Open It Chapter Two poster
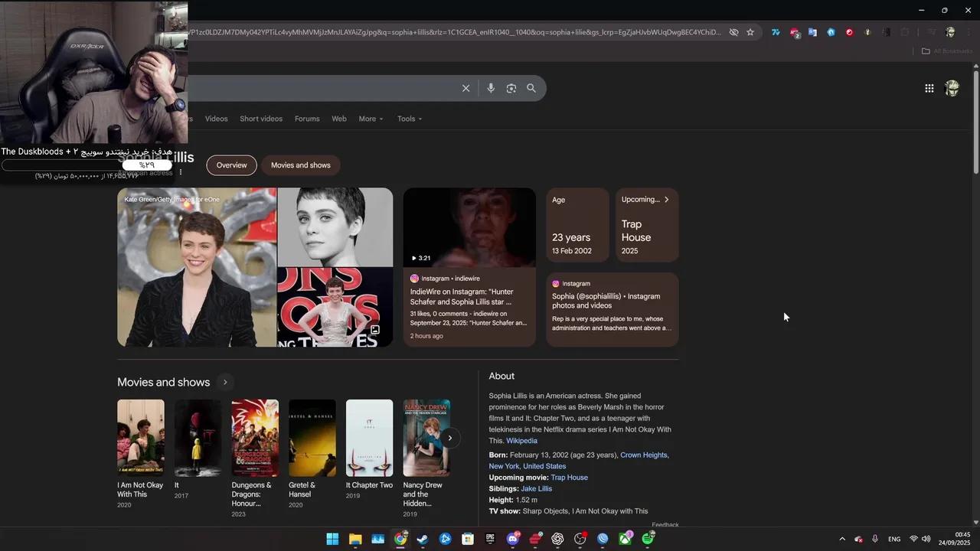 [369, 437]
